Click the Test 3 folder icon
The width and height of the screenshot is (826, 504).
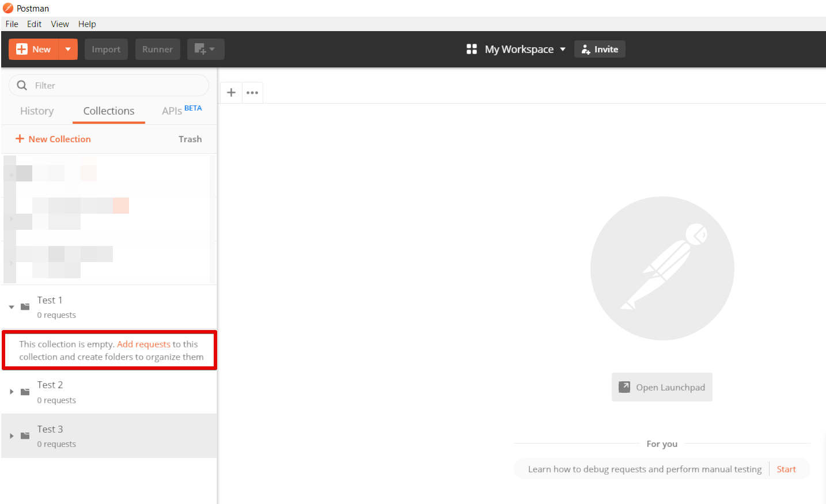(25, 436)
